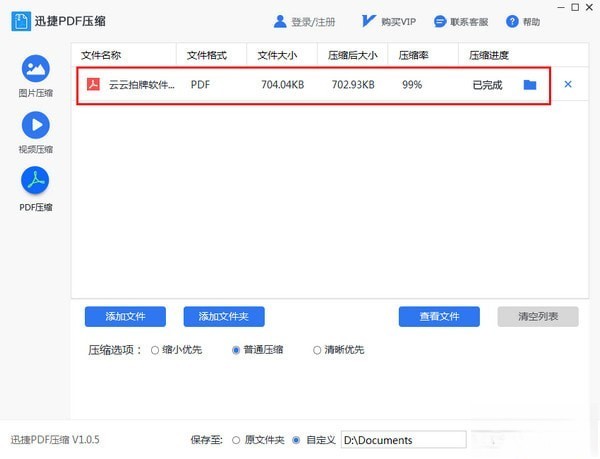The width and height of the screenshot is (600, 459).
Task: Click the red PDF file icon
Action: [93, 84]
